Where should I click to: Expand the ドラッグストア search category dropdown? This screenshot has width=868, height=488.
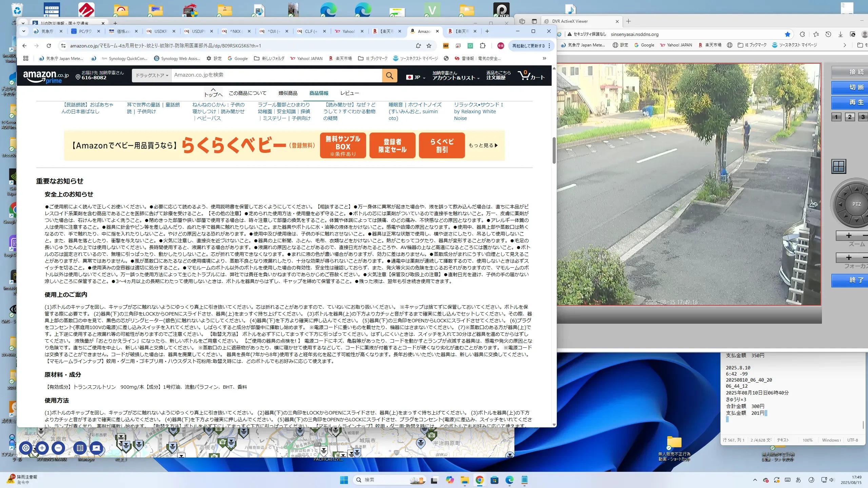tap(152, 75)
